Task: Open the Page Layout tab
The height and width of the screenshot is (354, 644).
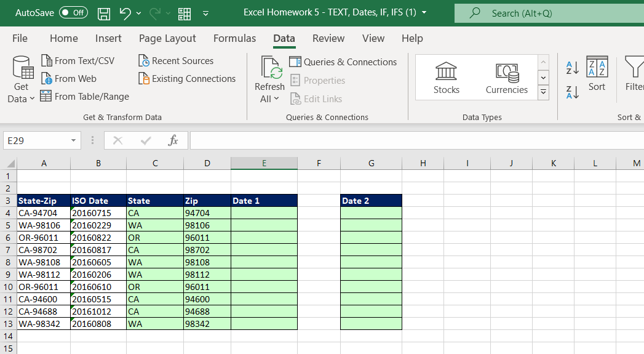Action: point(167,38)
